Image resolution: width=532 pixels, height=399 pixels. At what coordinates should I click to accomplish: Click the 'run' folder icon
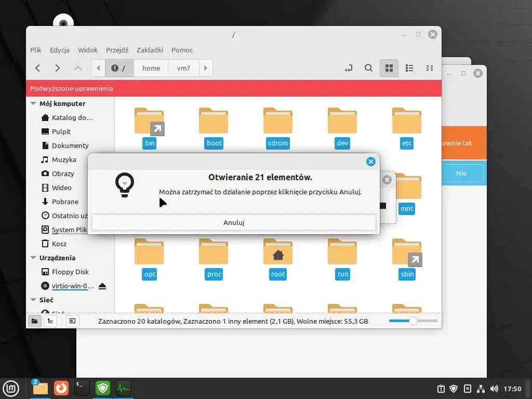(x=342, y=252)
